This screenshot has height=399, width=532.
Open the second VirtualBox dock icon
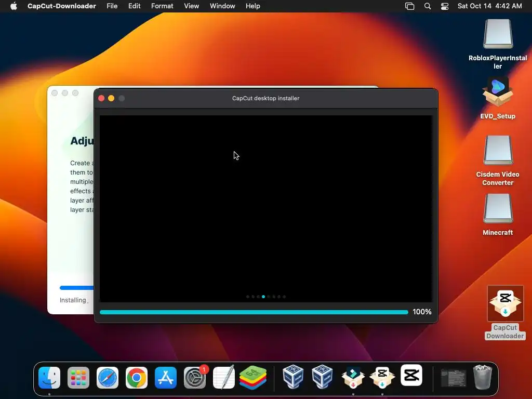[322, 377]
